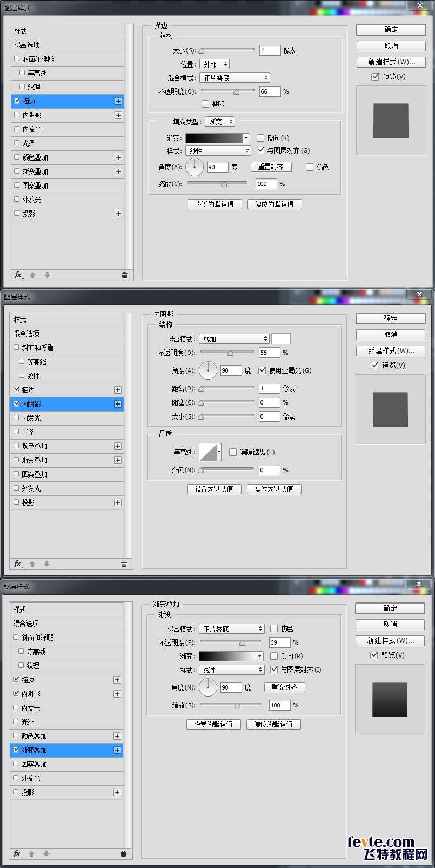Click 确定 button in the 描边 settings dialog
435x868 pixels.
coord(391,30)
